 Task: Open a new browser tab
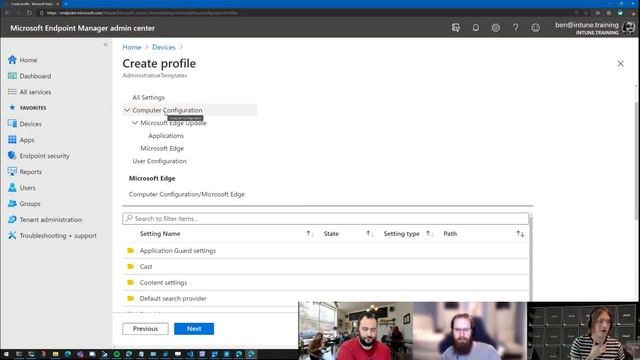(x=66, y=4)
